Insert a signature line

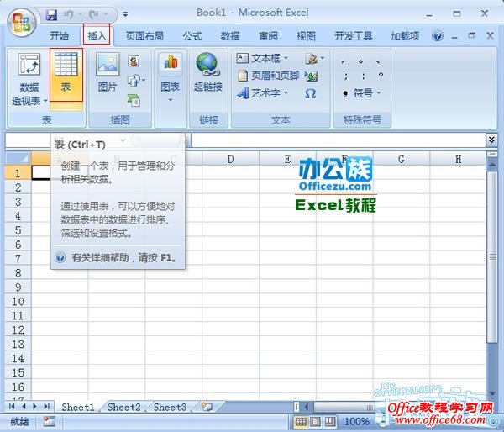coord(311,59)
